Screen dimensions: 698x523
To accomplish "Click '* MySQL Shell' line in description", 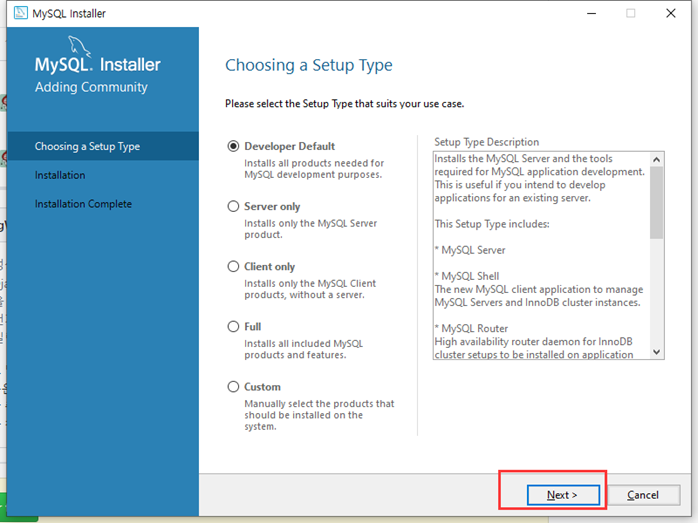I will coord(467,276).
